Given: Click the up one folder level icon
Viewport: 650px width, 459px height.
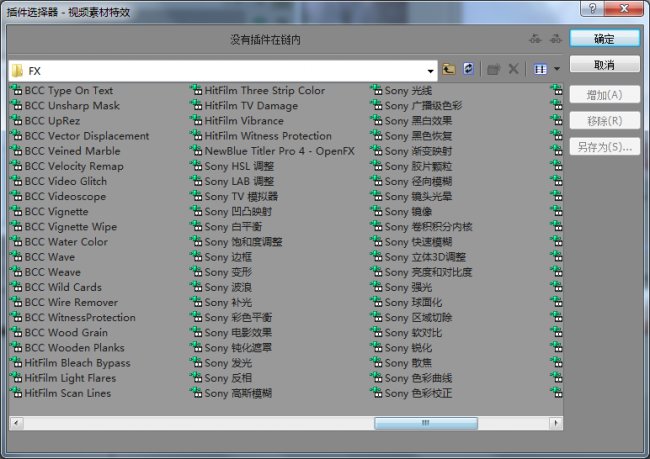Looking at the screenshot, I should 448,69.
